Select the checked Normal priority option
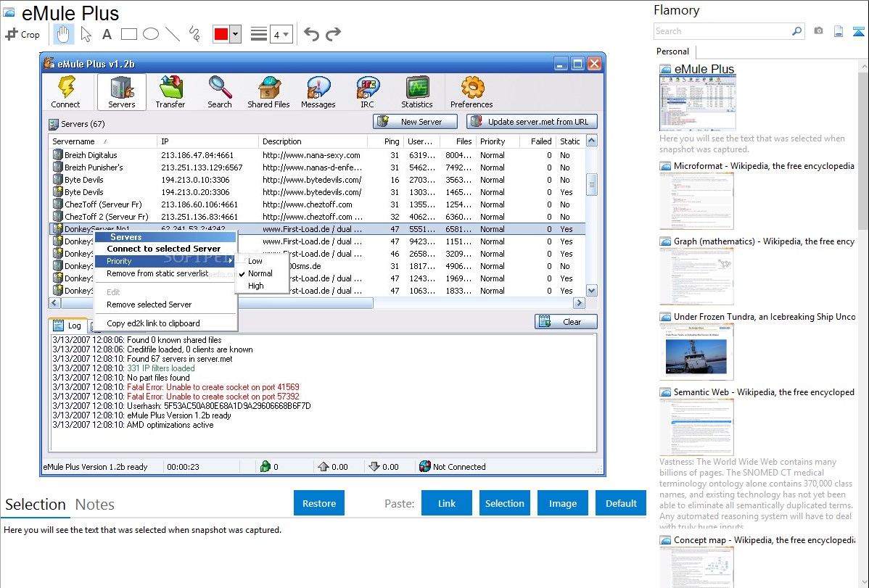This screenshot has width=869, height=588. click(260, 274)
